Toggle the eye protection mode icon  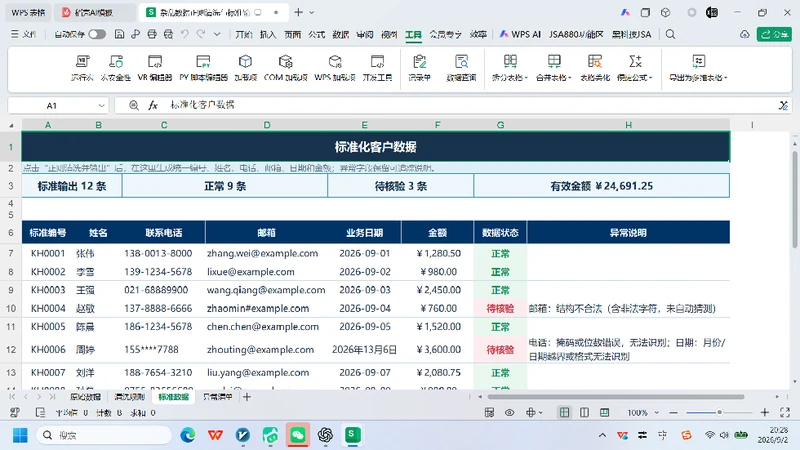click(509, 412)
